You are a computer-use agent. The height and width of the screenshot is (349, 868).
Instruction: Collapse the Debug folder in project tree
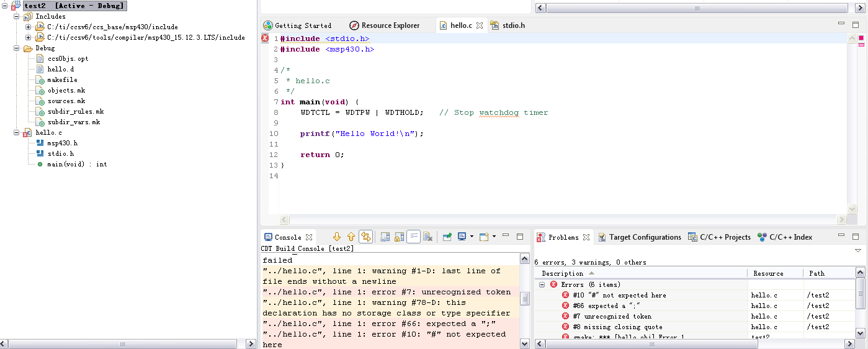click(17, 48)
